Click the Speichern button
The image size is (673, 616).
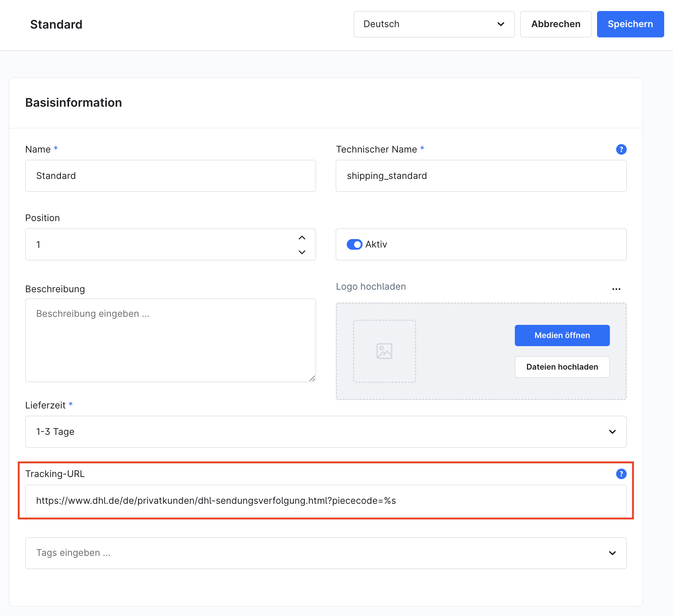630,24
